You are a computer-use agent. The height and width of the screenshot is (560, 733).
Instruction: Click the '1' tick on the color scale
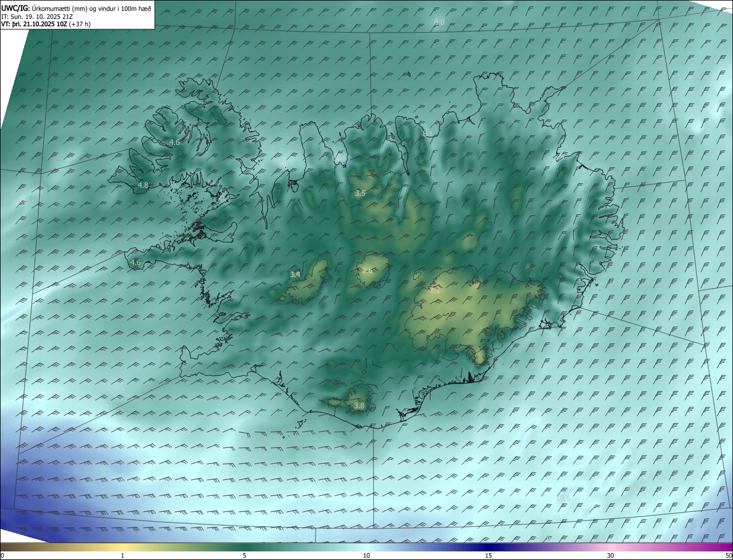click(123, 555)
